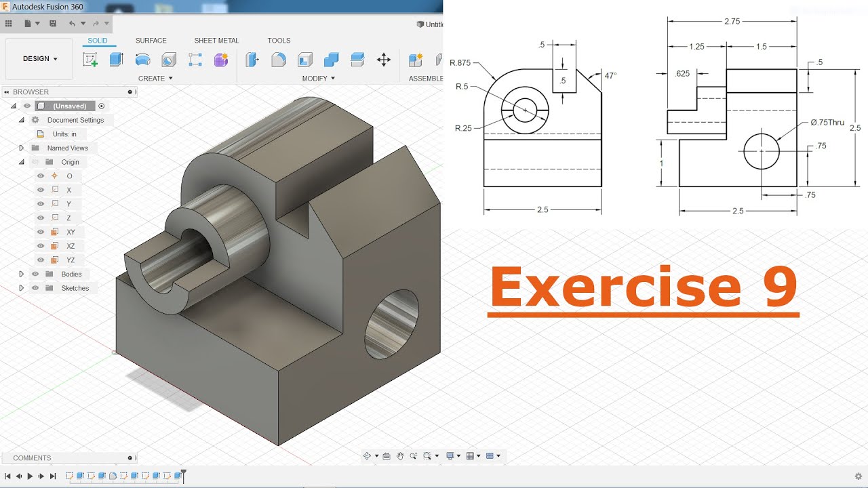
Task: Select the Split Face tool
Action: pos(358,60)
